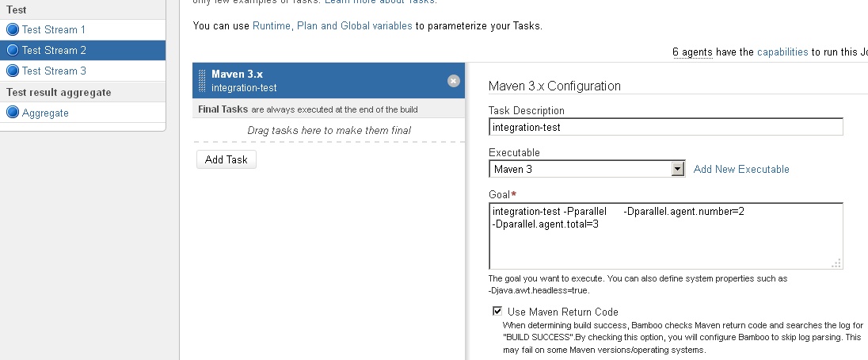Select the Maven 3.x integration-test task
This screenshot has height=360, width=868.
click(329, 80)
